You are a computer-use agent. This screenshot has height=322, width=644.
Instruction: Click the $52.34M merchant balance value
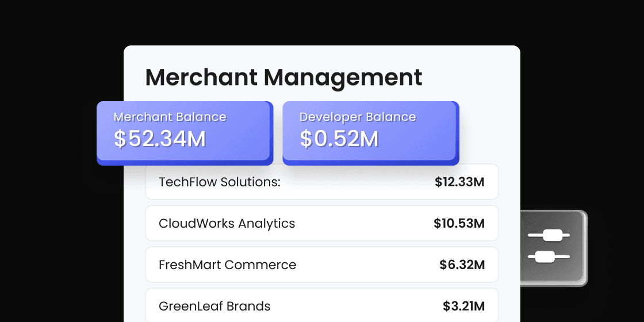[x=160, y=140]
